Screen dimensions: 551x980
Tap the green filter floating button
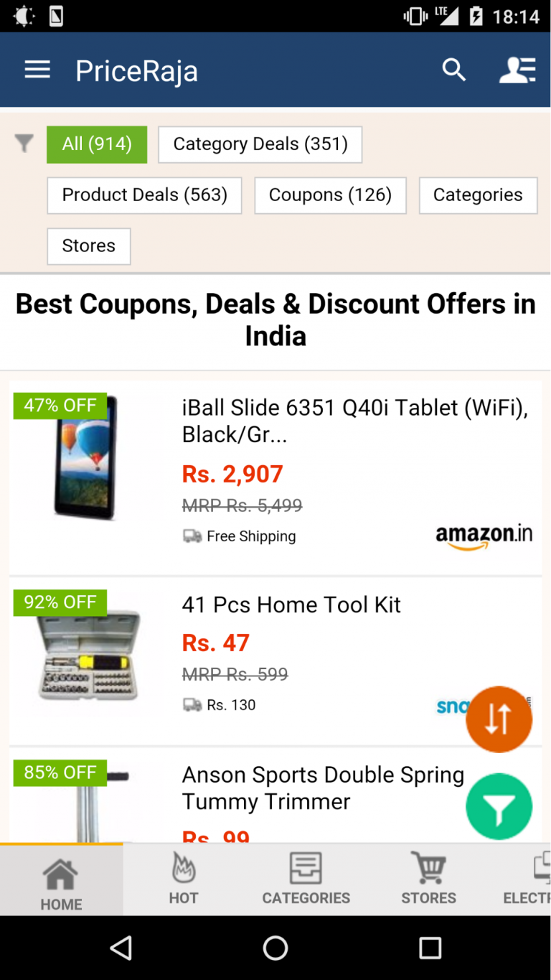[499, 807]
